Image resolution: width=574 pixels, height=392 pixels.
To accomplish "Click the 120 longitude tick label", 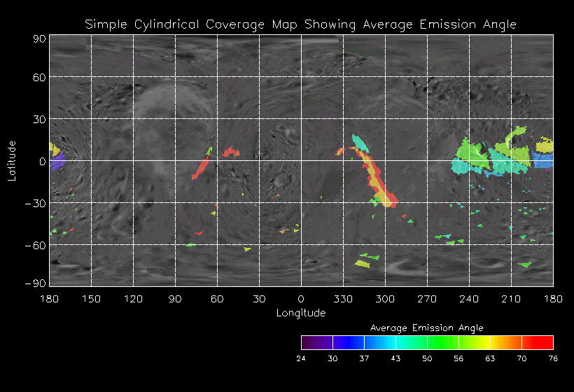I will (x=133, y=298).
